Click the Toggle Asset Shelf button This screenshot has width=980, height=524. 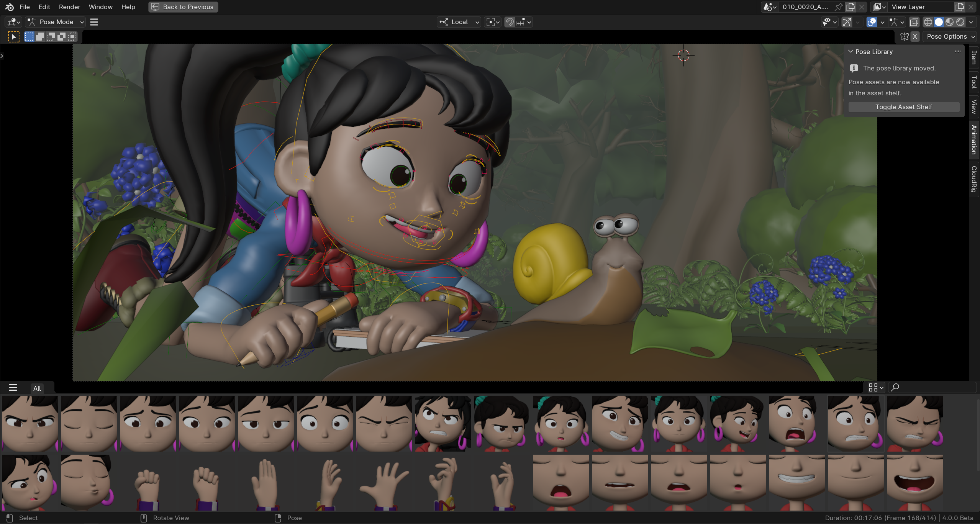[903, 107]
